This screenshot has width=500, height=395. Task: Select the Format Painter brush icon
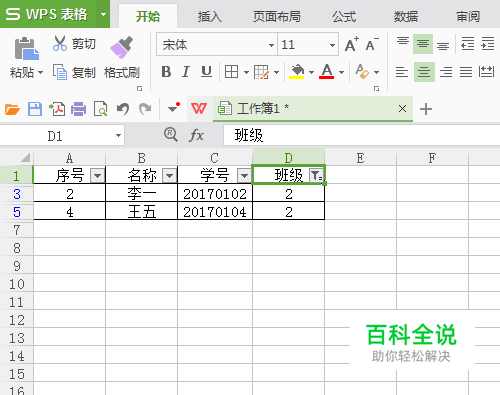point(121,47)
